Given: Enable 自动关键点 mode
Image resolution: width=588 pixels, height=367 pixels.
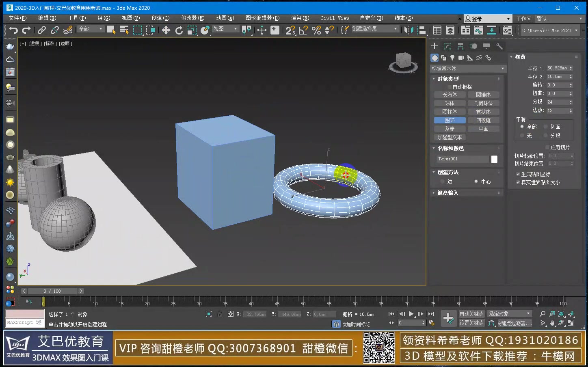Looking at the screenshot, I should (471, 313).
